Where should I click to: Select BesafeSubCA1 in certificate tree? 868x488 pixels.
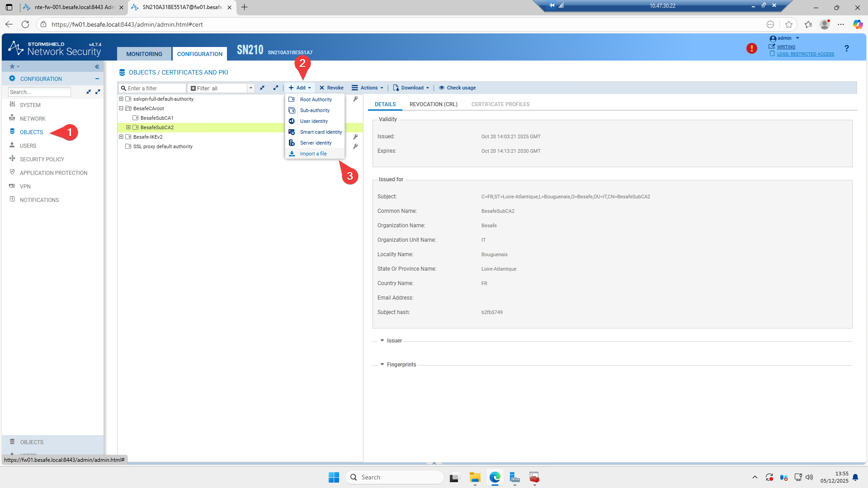pyautogui.click(x=157, y=118)
